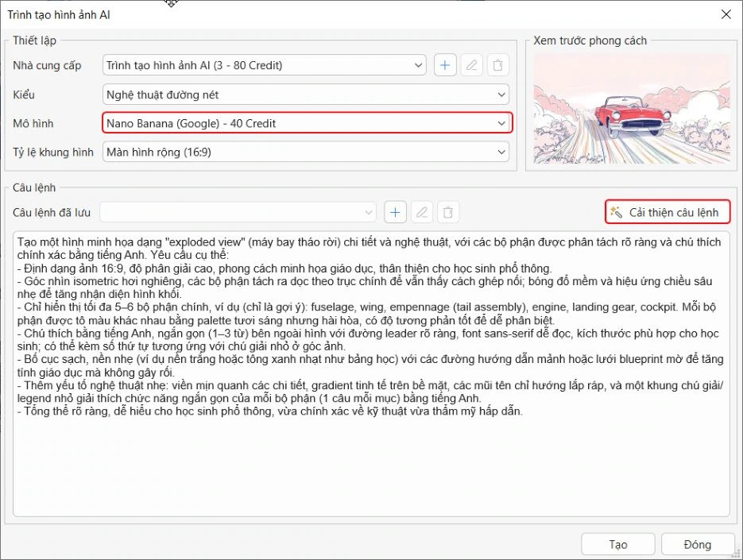
Task: Click the add provider plus icon
Action: pos(444,65)
